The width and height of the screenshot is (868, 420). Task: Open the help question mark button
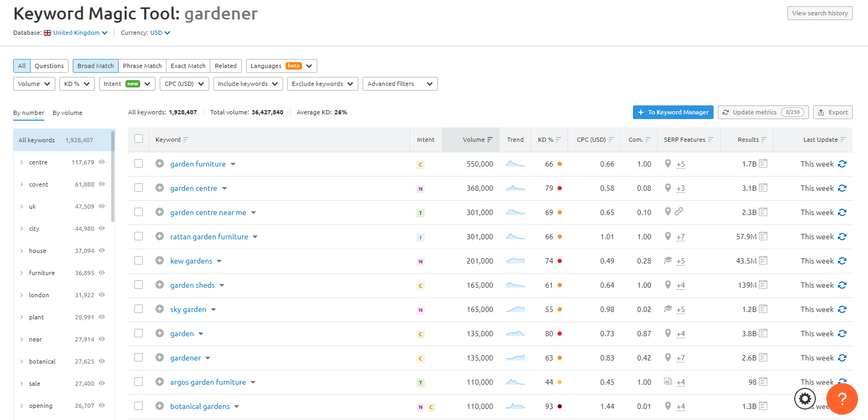pos(842,399)
